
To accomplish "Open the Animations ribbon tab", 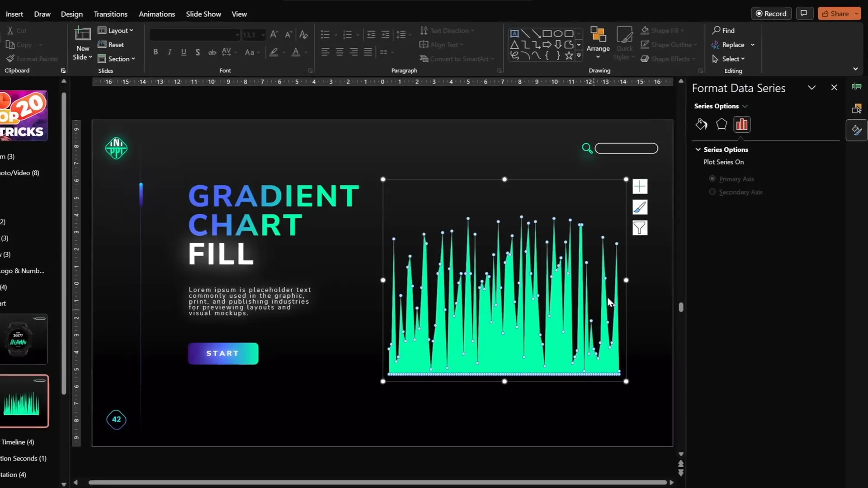I will coord(157,14).
